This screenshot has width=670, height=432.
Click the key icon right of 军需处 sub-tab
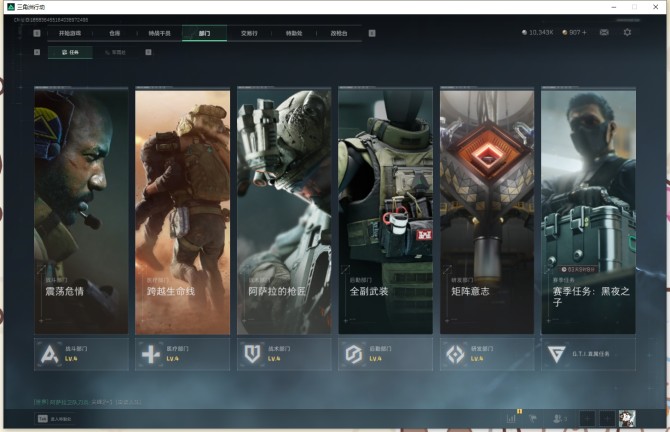pos(148,52)
